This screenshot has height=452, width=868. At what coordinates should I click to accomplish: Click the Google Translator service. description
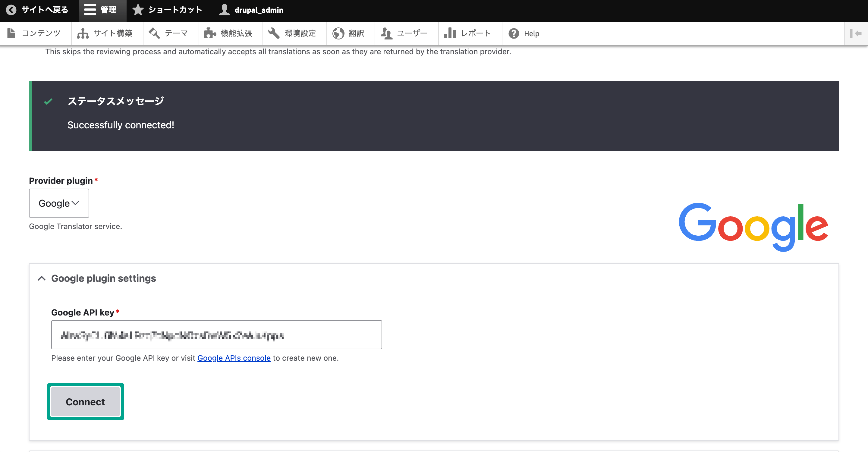(x=75, y=226)
